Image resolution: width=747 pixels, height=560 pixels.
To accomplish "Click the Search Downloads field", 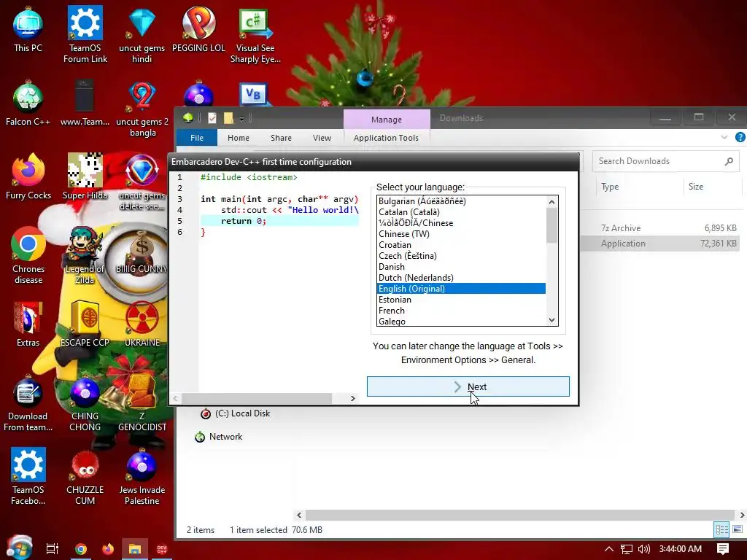I will (x=665, y=161).
